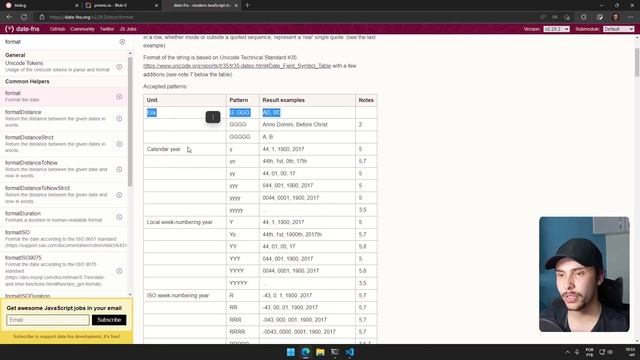Click the Subscribe button
The height and width of the screenshot is (360, 640).
point(109,320)
